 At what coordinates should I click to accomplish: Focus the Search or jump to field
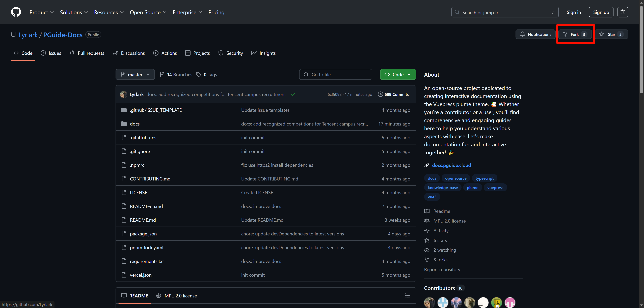505,12
